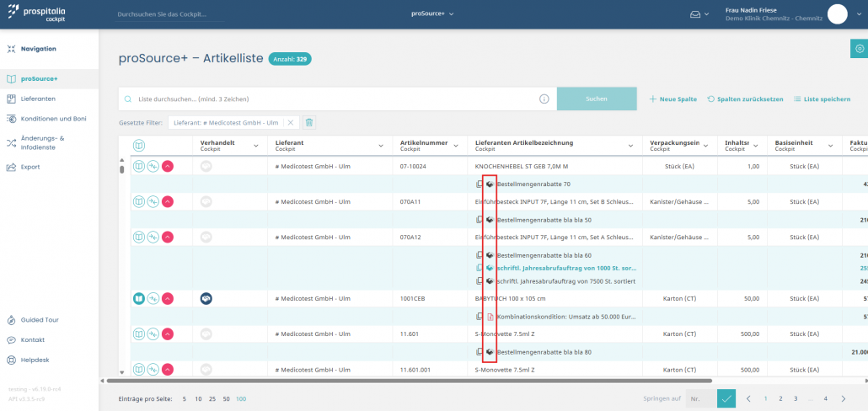Viewport: 868px width, 411px height.
Task: Toggle book icon for article 070A12
Action: pos(139,237)
